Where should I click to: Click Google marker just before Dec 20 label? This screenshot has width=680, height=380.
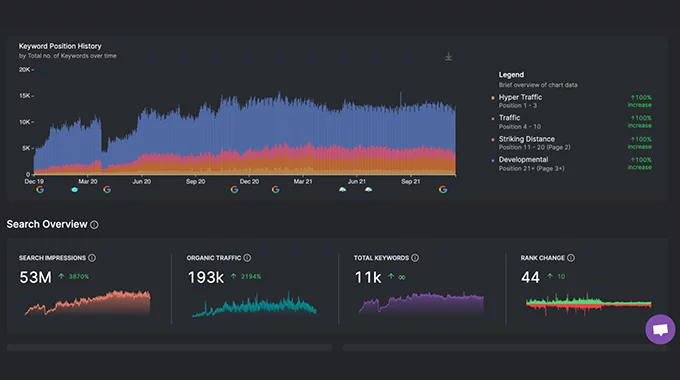pyautogui.click(x=234, y=190)
